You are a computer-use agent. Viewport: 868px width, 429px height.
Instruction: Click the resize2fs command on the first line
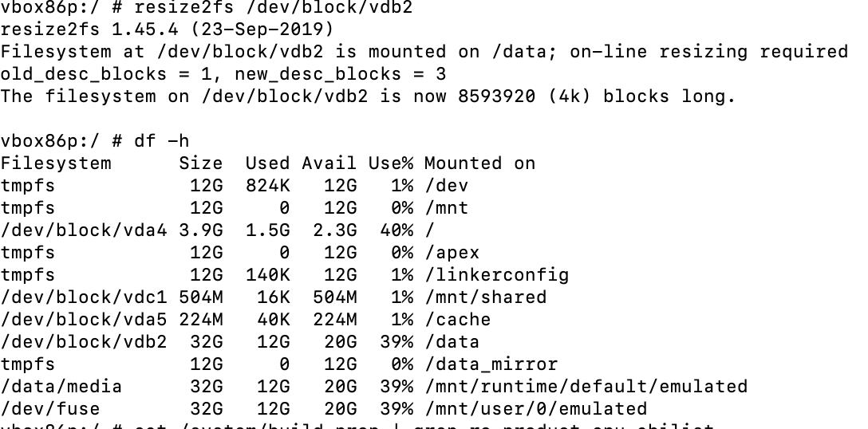pyautogui.click(x=178, y=8)
